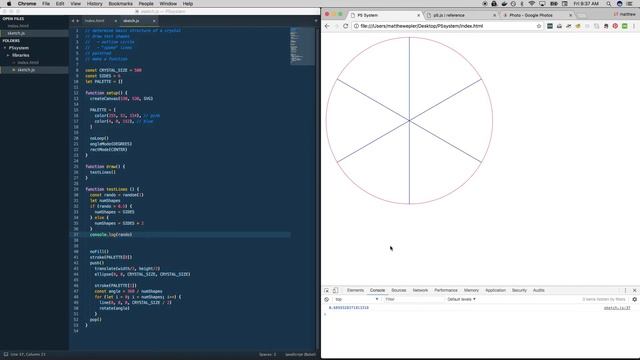Open Chrome three-dot menu

634,26
